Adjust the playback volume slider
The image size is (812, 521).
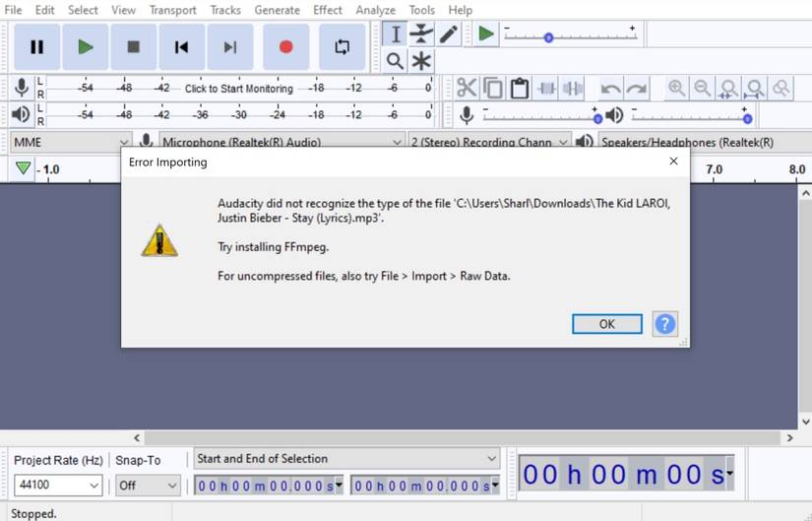(692, 116)
